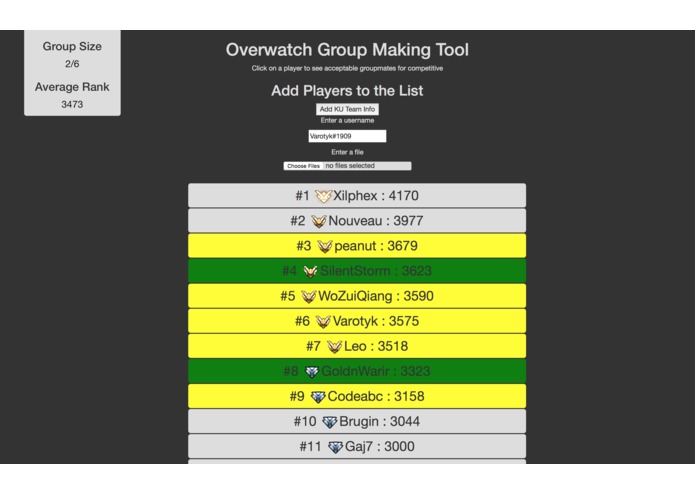Image resolution: width=695 pixels, height=494 pixels.
Task: Click the Group Size value 2/6
Action: pyautogui.click(x=72, y=64)
